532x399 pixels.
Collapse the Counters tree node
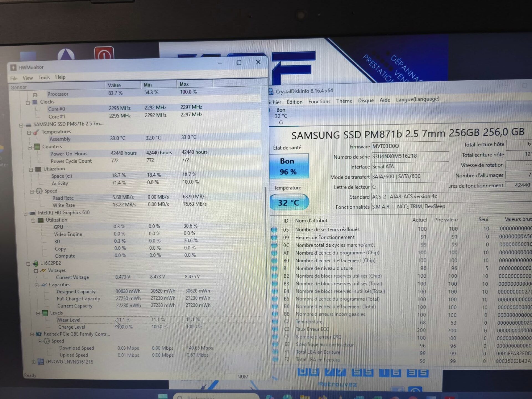[30, 147]
